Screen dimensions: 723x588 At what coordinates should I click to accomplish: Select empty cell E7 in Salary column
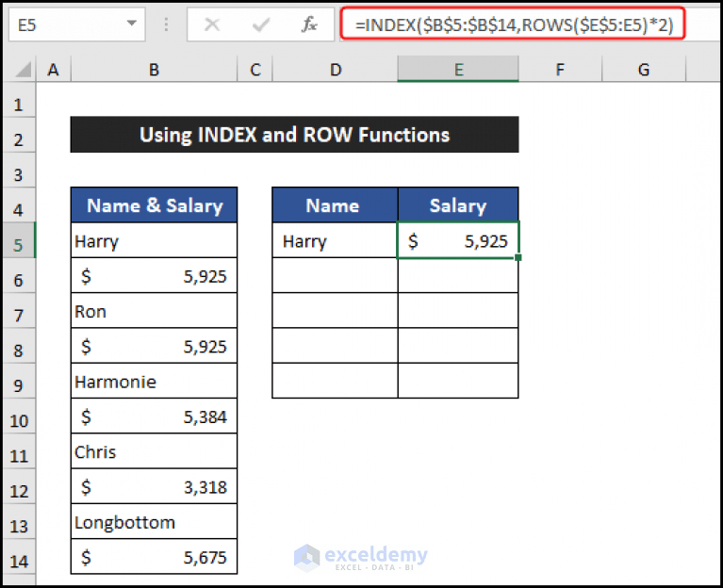[458, 311]
